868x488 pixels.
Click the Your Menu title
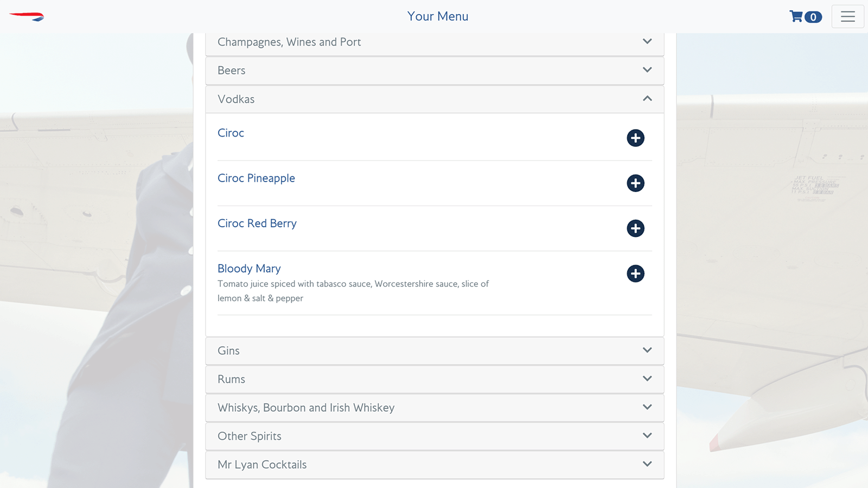click(x=438, y=16)
